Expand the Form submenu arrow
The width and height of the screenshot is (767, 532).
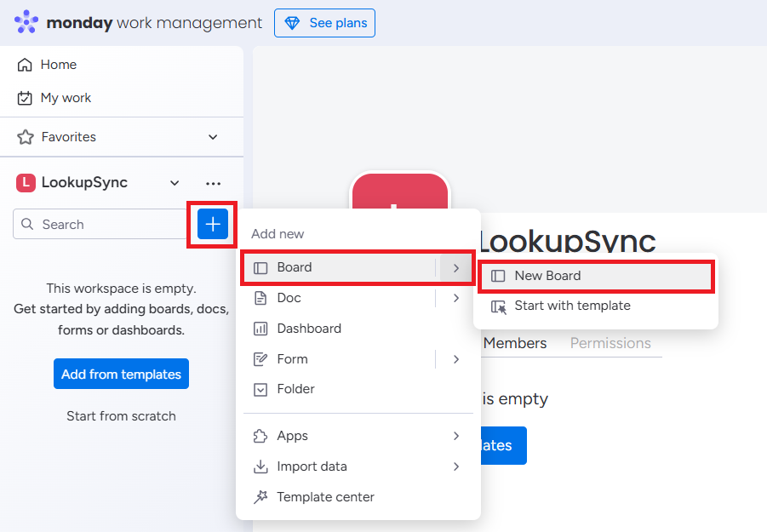coord(456,359)
